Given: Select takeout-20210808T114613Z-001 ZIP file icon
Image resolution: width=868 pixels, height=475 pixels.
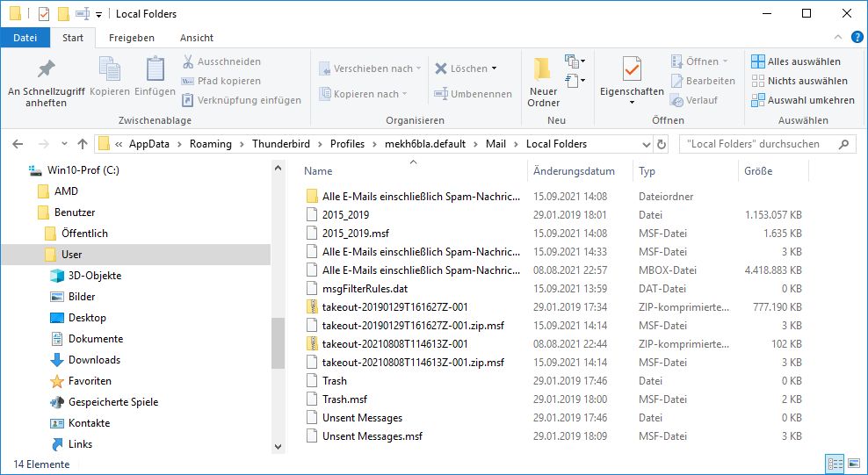Looking at the screenshot, I should 312,344.
